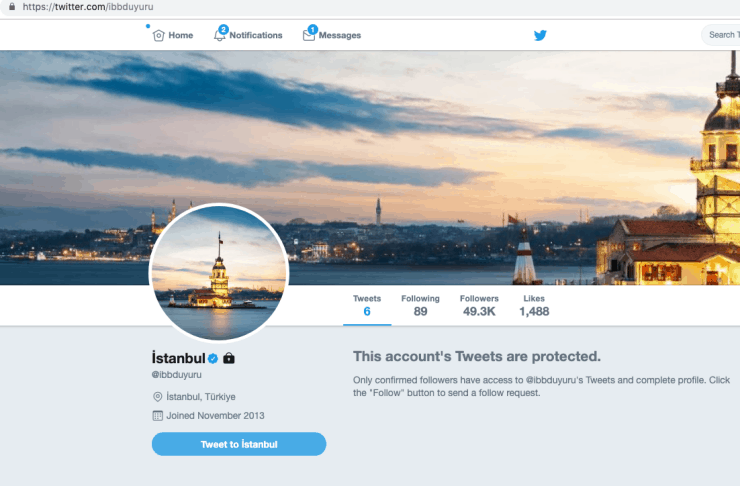The width and height of the screenshot is (740, 486).
Task: Select the Tweets tab
Action: (367, 305)
